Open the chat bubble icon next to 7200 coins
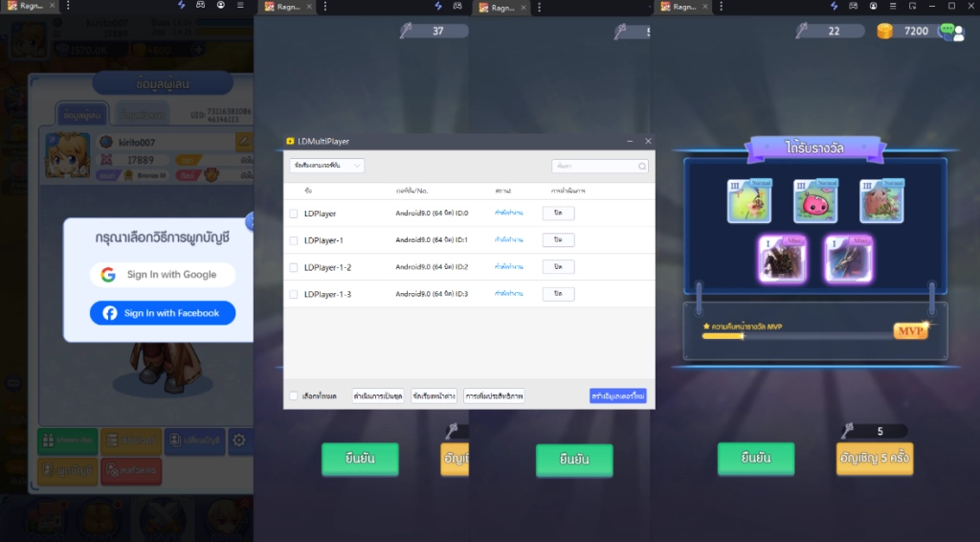Viewport: 980px width, 542px height. [952, 32]
